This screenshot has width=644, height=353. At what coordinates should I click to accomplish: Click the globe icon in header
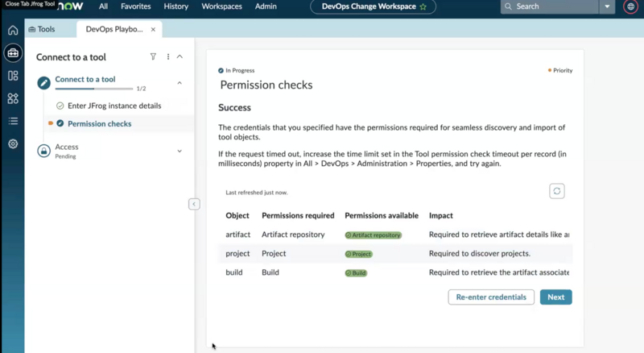pos(630,6)
